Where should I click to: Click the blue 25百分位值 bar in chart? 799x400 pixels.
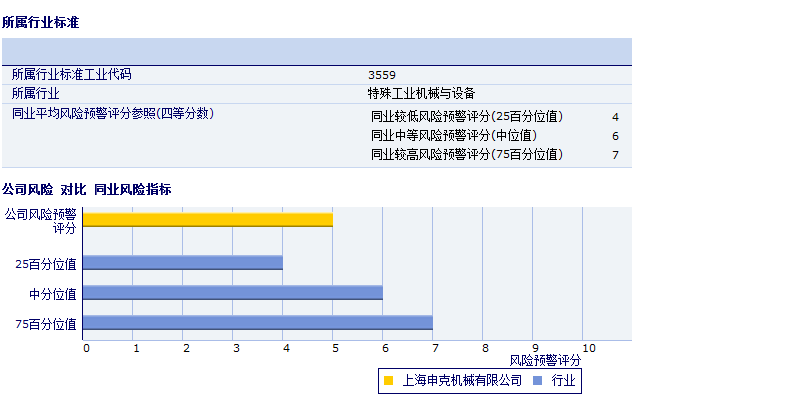pyautogui.click(x=182, y=263)
